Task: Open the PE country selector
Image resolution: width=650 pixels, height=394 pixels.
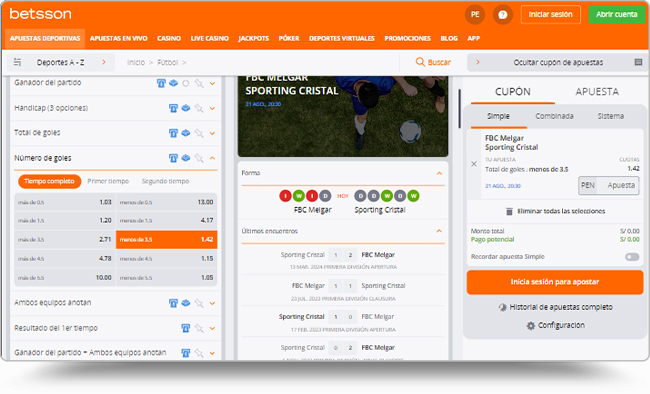Action: [475, 15]
